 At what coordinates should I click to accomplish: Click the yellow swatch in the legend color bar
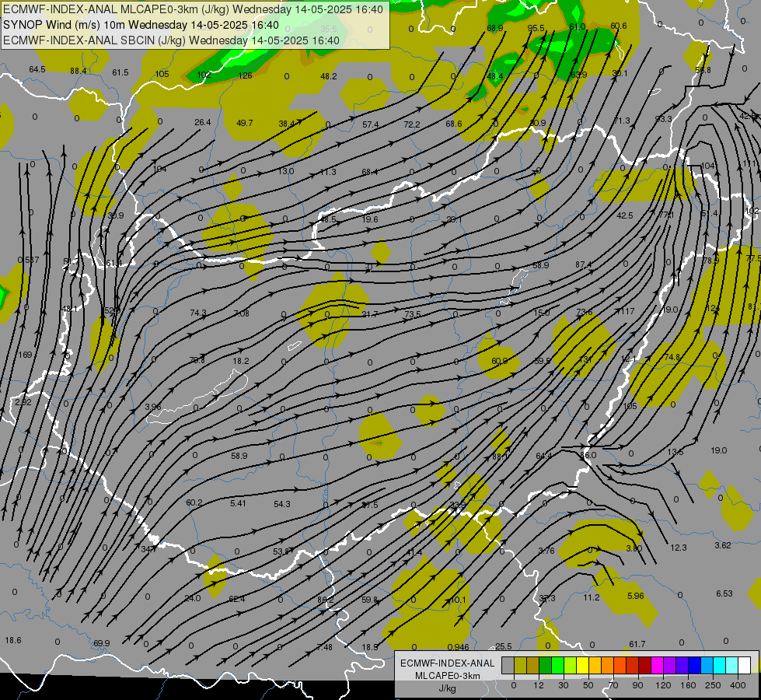click(x=582, y=665)
